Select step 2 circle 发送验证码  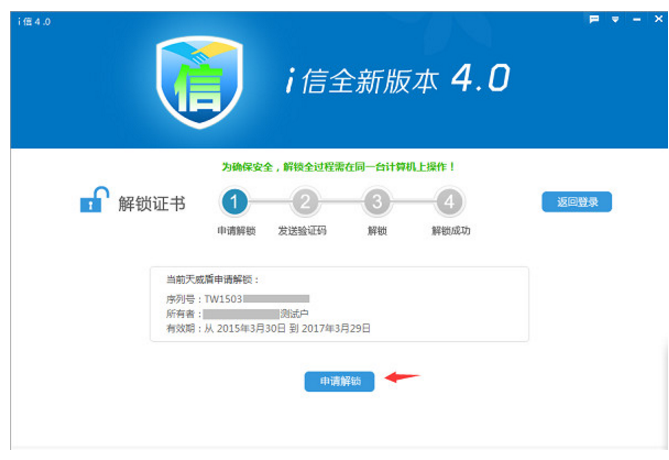click(x=305, y=202)
